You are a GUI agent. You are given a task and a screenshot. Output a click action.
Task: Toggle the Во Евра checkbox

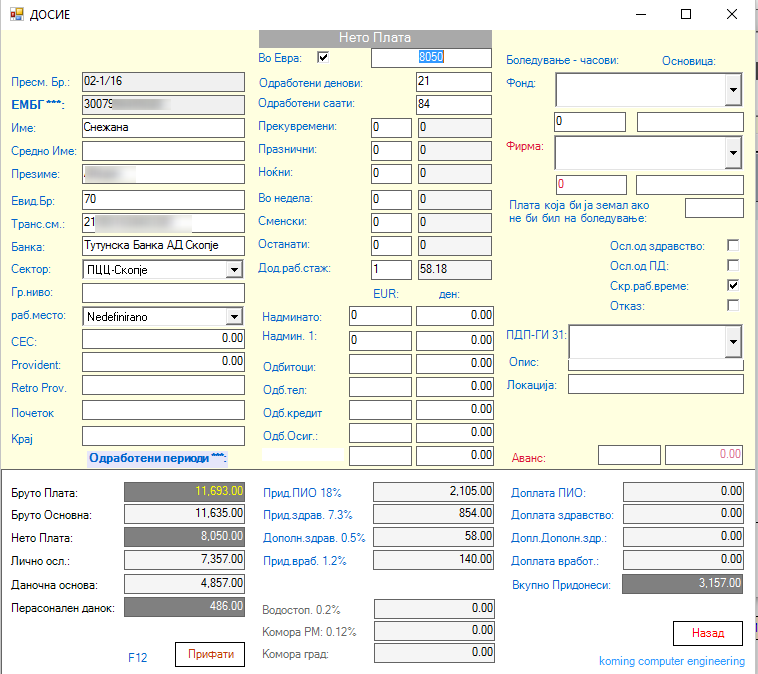pyautogui.click(x=323, y=58)
